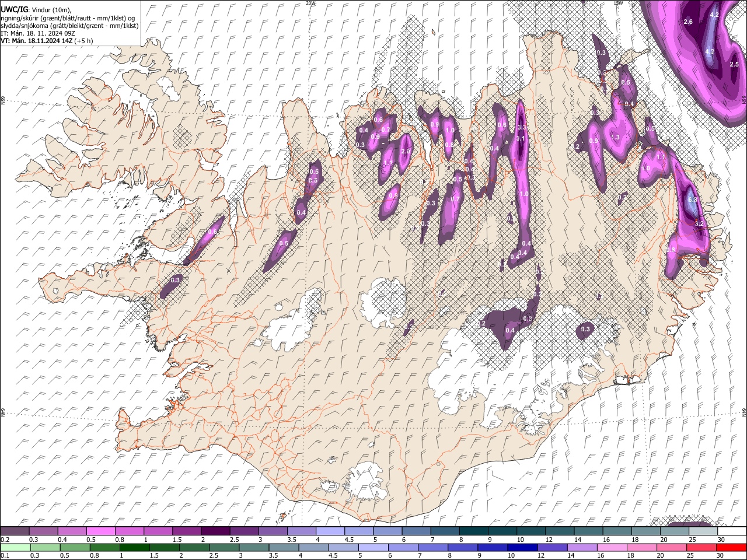Click the '15W' longitude label at top
Screen dimensions: 747x560
[x=618, y=3]
